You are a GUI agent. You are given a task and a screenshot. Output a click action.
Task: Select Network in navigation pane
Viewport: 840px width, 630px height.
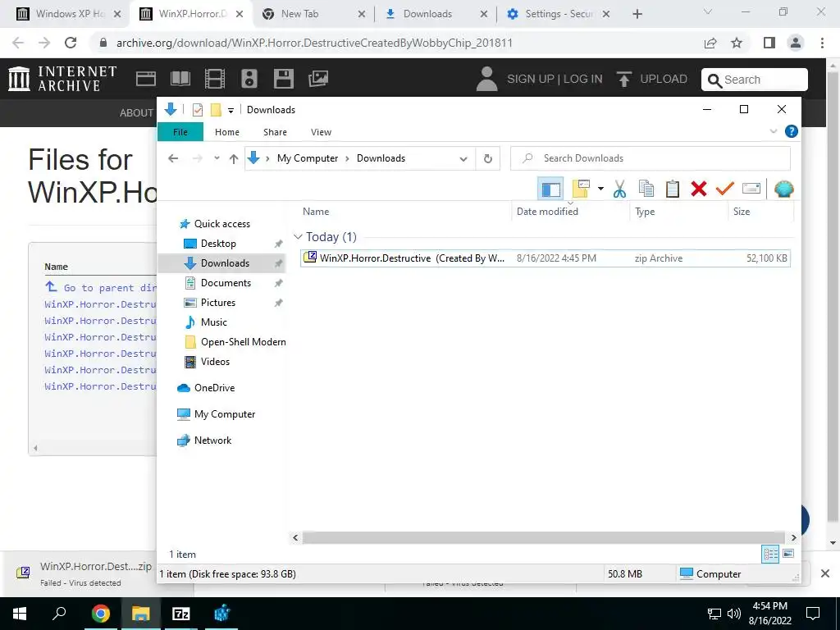pyautogui.click(x=212, y=441)
